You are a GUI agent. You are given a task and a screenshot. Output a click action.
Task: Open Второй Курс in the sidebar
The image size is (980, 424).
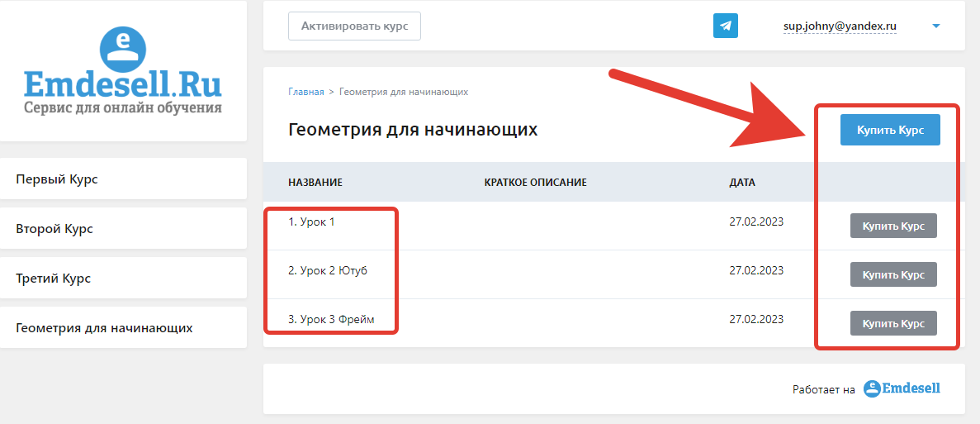point(123,228)
